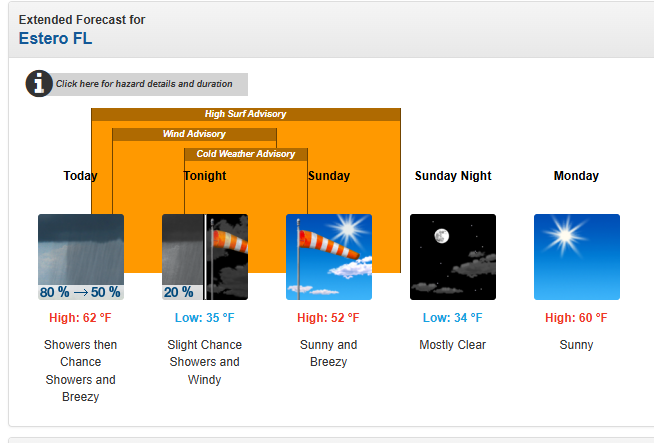Click the Mostly Clear forecast description
The width and height of the screenshot is (654, 443).
coord(453,345)
